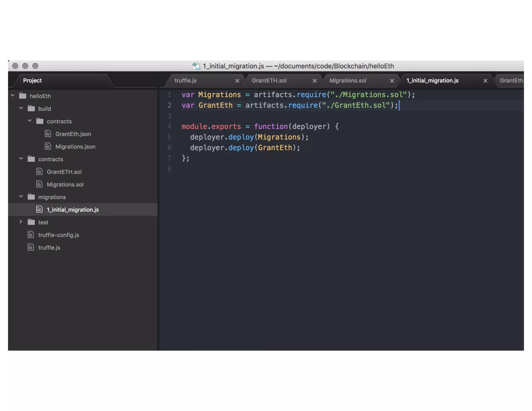
Task: Open the Project panel tab
Action: point(32,81)
